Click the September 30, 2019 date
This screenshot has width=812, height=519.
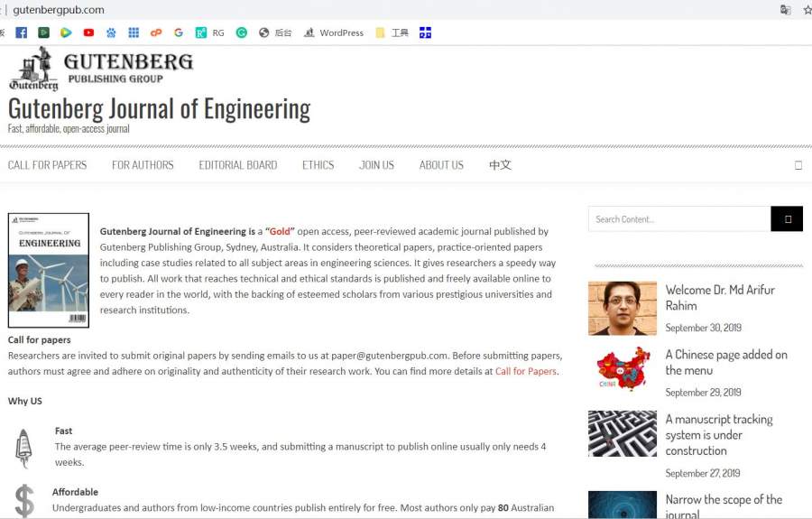click(703, 328)
